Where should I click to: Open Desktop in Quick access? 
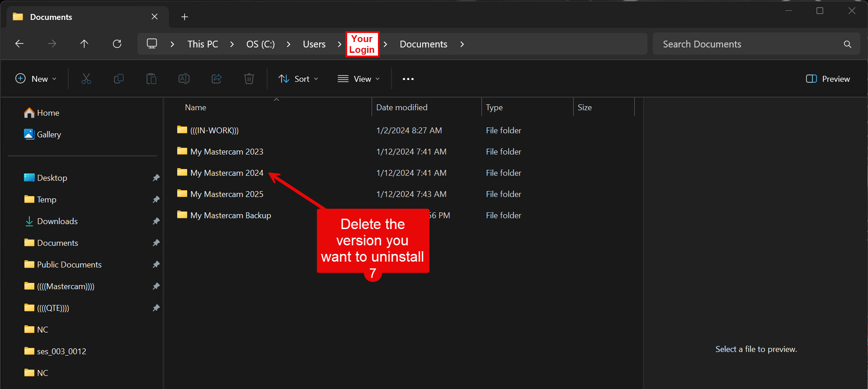pyautogui.click(x=45, y=178)
